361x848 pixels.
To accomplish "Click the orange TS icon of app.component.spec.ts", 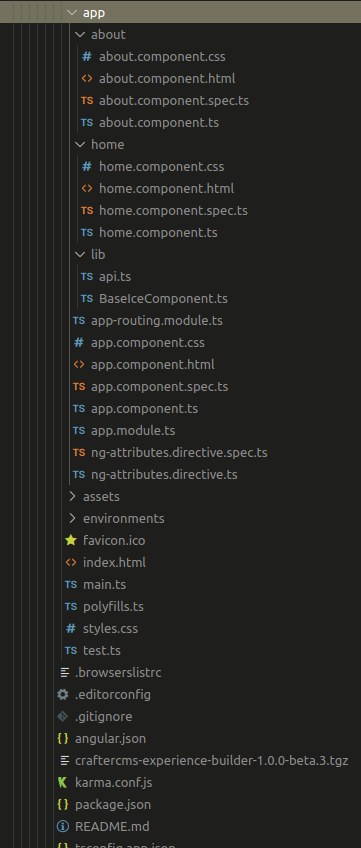I will pos(79,387).
